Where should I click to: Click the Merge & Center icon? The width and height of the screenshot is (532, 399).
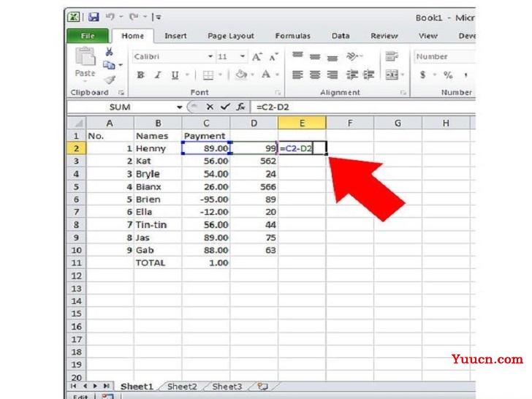pos(392,75)
